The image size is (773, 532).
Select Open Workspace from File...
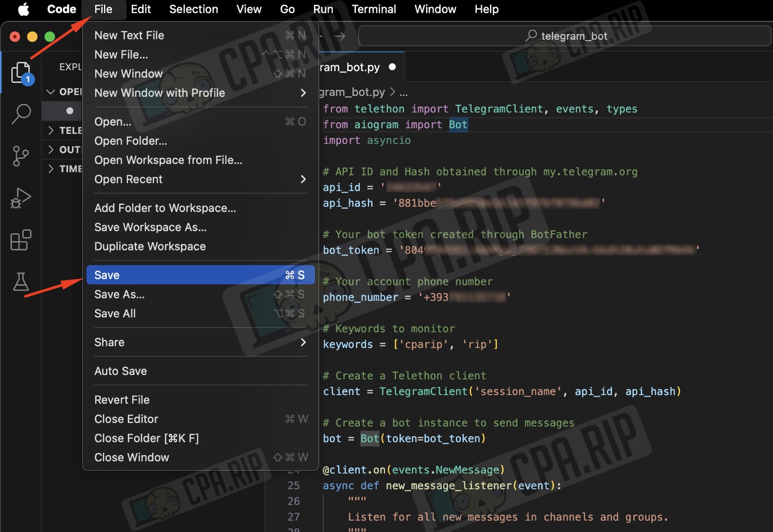point(200,160)
